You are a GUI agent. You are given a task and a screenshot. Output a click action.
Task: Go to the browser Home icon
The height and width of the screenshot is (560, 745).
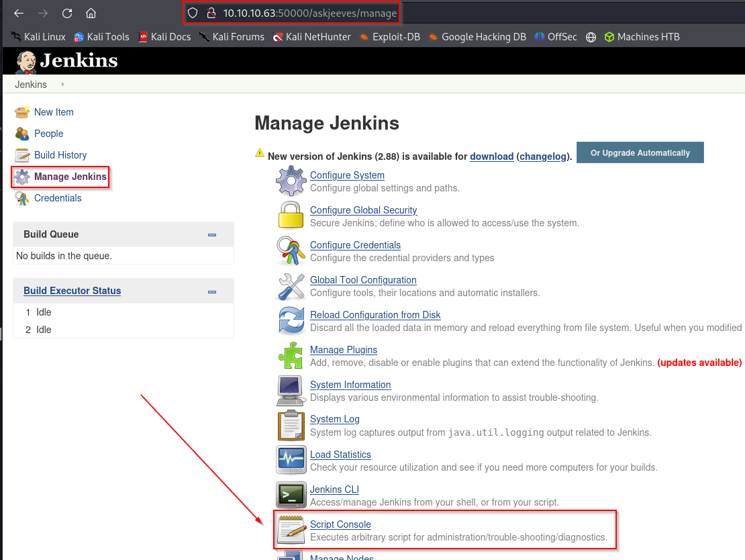tap(91, 13)
